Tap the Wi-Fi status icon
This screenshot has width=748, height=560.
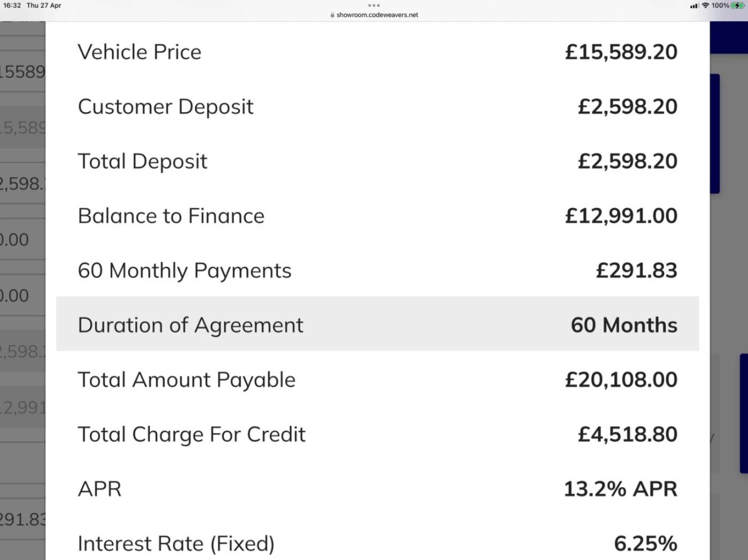(x=705, y=5)
